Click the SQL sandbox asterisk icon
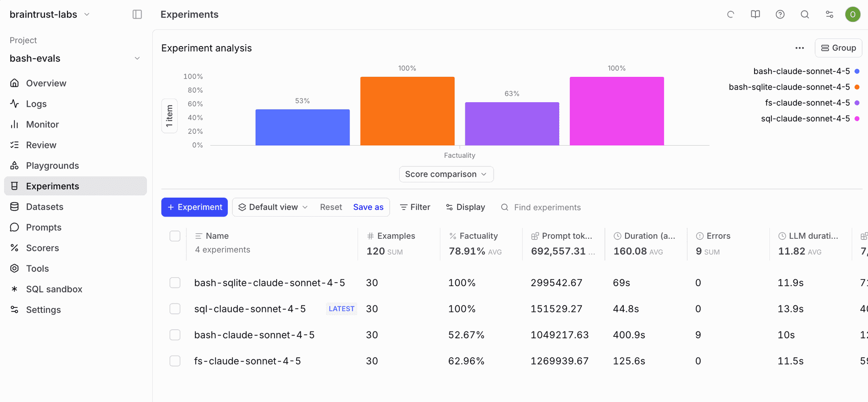The width and height of the screenshot is (868, 402). tap(14, 289)
